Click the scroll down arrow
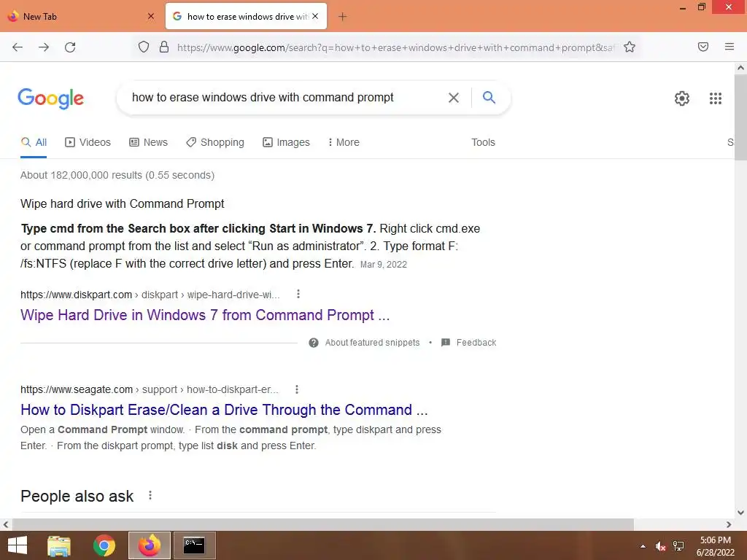The image size is (747, 560). (x=740, y=513)
